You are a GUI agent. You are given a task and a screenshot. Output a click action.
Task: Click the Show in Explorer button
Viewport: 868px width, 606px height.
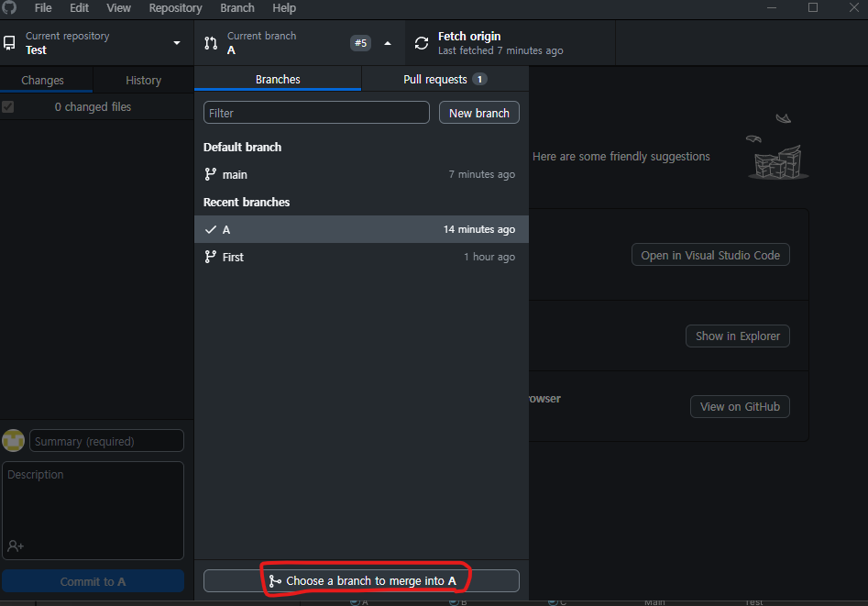tap(737, 336)
